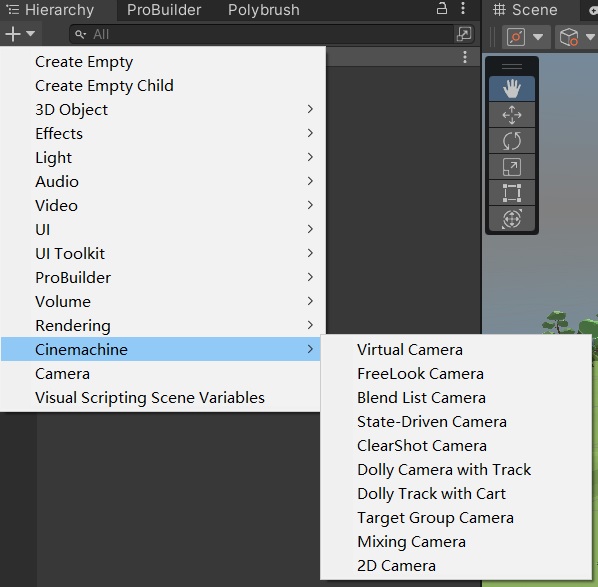Screen dimensions: 598x587
Task: Create a 2D Camera
Action: (456, 566)
